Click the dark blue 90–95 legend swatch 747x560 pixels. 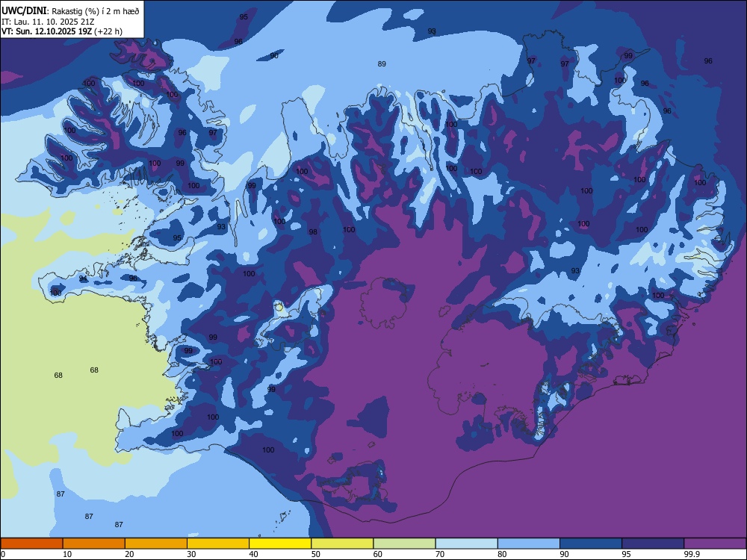(x=591, y=544)
